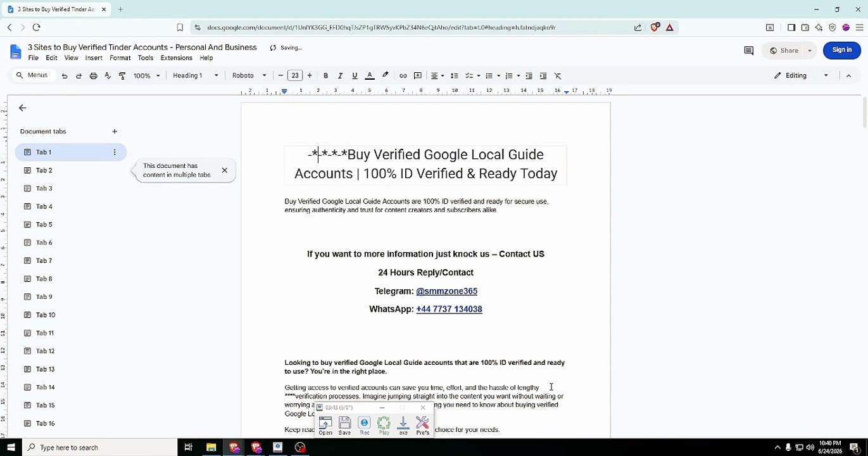
Task: Open the @smmzone365 Telegram link
Action: 446,291
